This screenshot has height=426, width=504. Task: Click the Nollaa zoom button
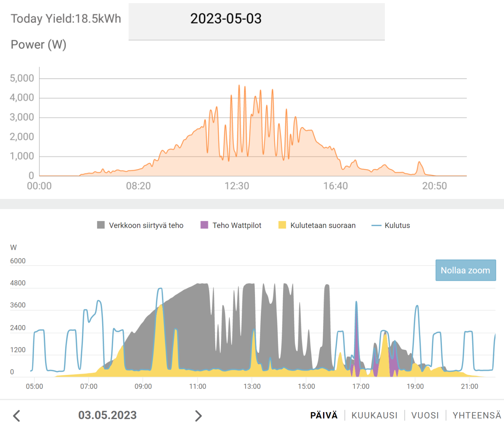pos(466,270)
